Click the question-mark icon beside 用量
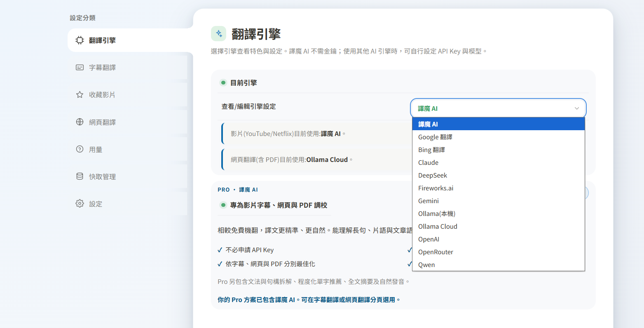 pos(80,149)
